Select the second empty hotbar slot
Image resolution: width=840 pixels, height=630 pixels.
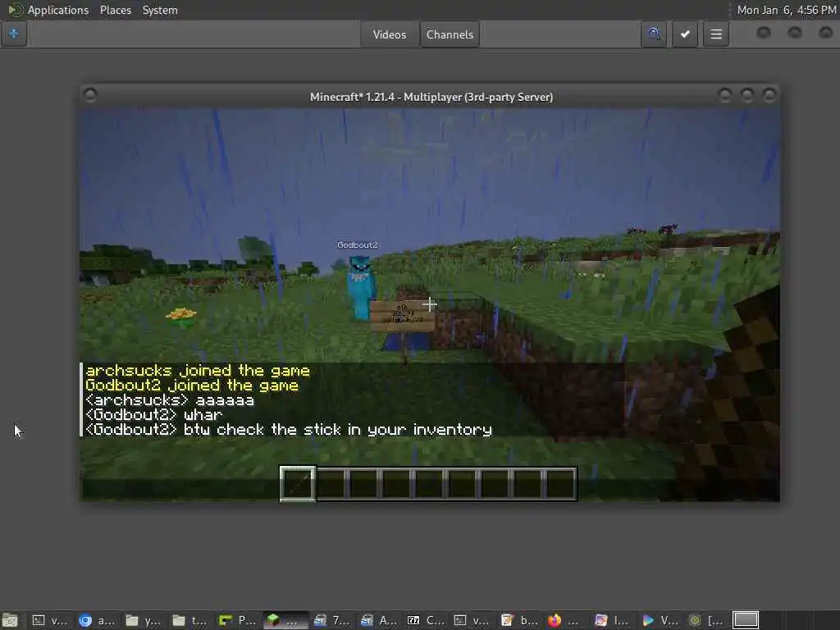point(331,484)
